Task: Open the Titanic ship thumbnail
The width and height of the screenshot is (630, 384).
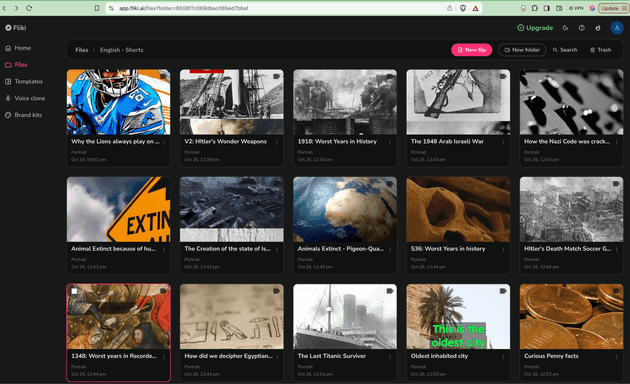Action: click(x=345, y=317)
